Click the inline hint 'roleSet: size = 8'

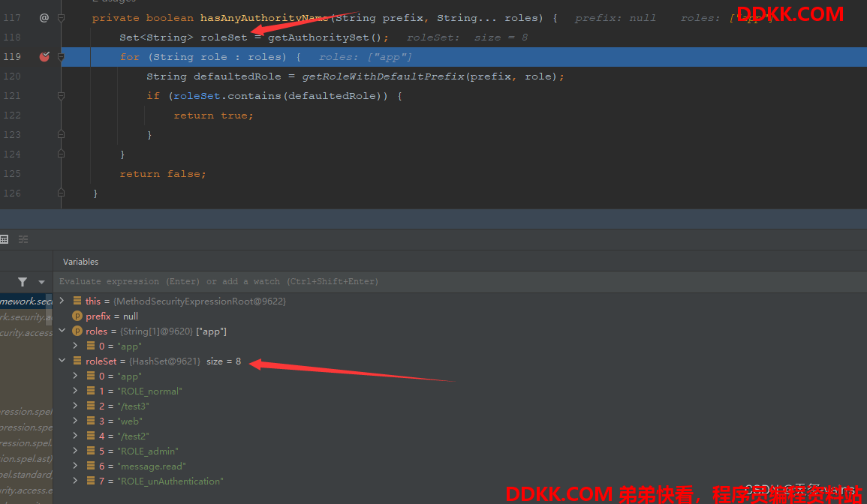click(x=467, y=37)
